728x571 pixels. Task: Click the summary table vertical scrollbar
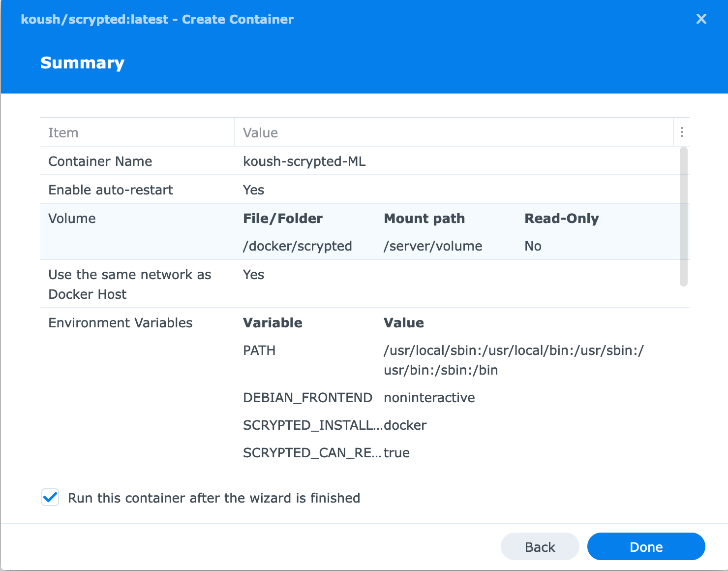683,217
